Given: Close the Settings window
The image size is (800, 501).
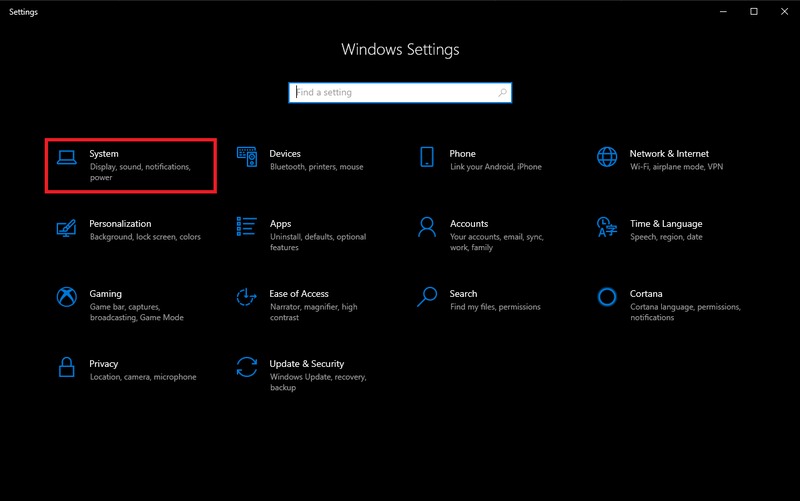Looking at the screenshot, I should click(782, 11).
